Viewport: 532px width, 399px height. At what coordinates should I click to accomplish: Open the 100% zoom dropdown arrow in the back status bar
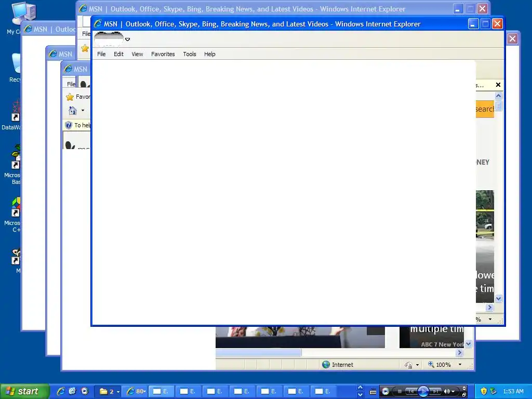click(460, 365)
